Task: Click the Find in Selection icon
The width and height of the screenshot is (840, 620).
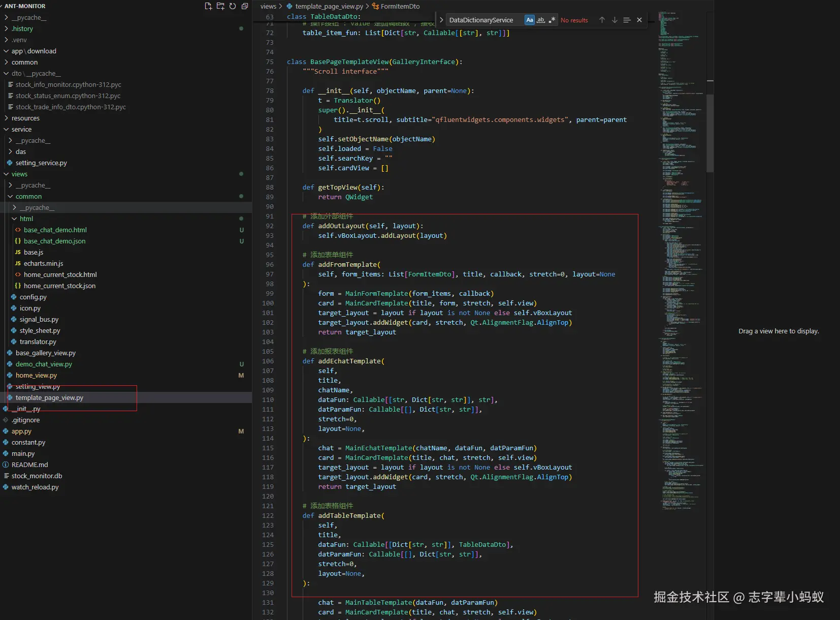Action: tap(627, 20)
